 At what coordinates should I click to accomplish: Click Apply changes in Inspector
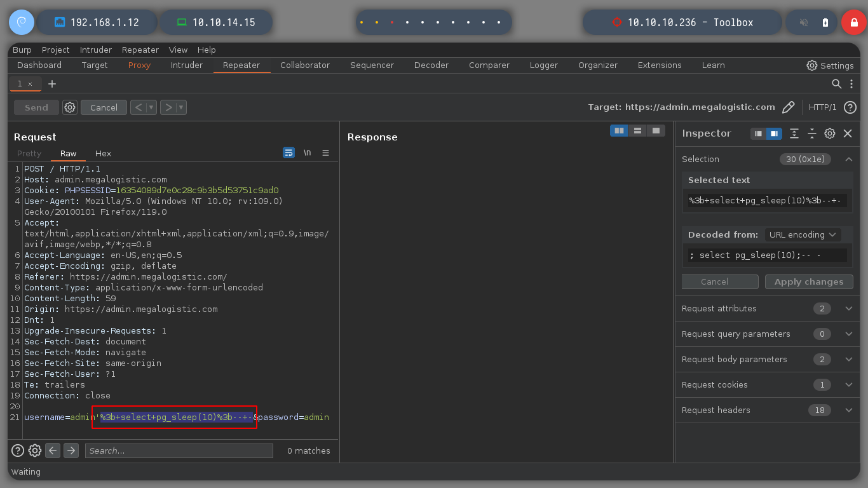point(809,281)
